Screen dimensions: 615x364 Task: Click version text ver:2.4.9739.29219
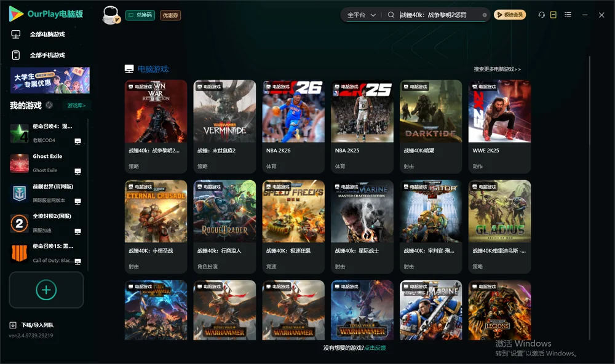[31, 335]
